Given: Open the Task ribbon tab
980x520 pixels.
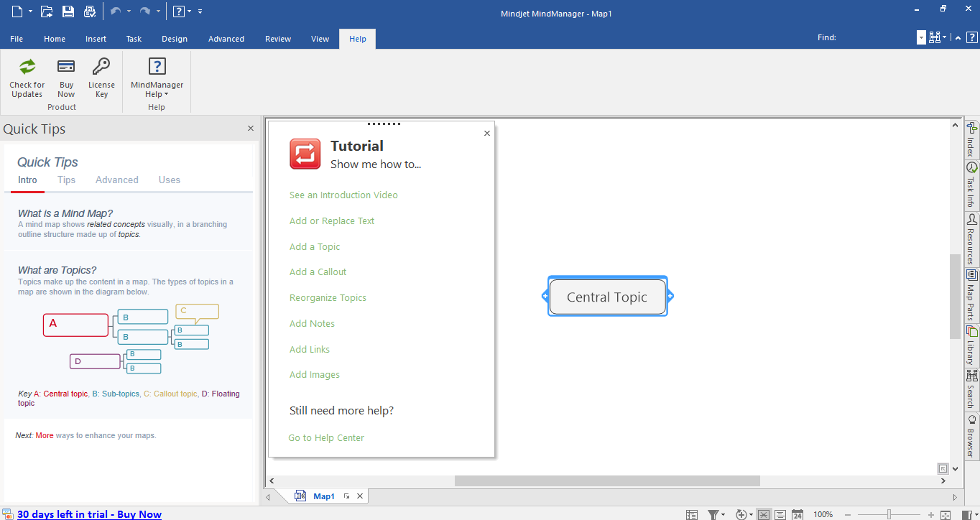Looking at the screenshot, I should tap(134, 39).
